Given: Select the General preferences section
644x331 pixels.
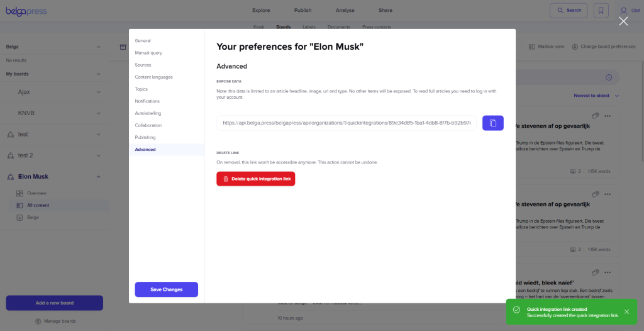Looking at the screenshot, I should [143, 41].
